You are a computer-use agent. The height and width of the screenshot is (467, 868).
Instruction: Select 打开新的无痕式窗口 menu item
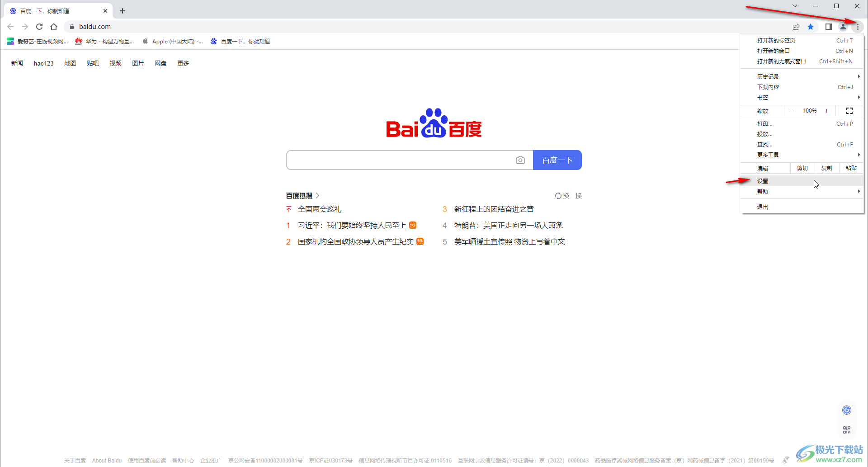(802, 61)
